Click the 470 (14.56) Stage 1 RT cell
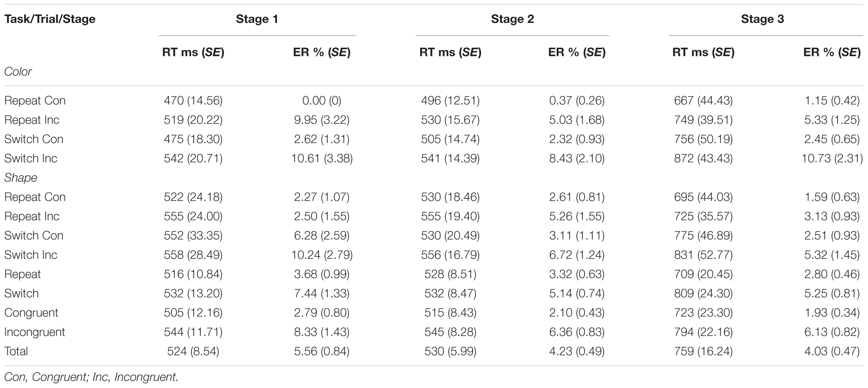868x388 pixels. [x=193, y=101]
